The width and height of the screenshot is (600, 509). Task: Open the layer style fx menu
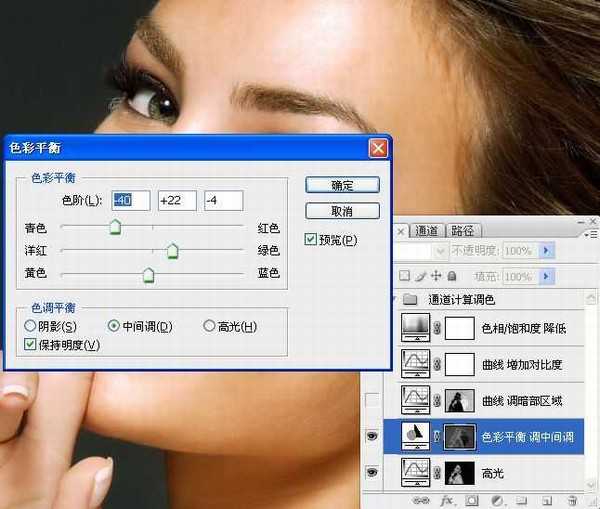coord(446,499)
